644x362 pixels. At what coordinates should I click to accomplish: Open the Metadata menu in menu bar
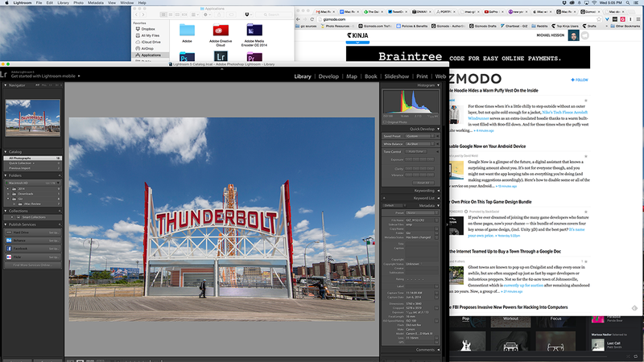click(96, 3)
